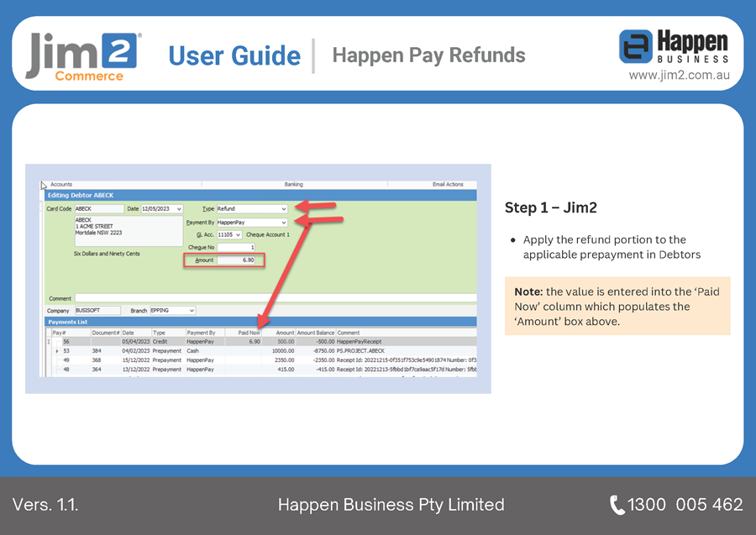The image size is (756, 535).
Task: Click the Vers. 1.1. footer text
Action: click(x=45, y=505)
